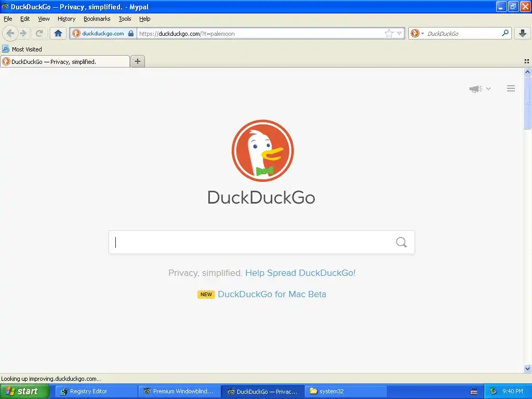
Task: Click the keyboard icon in the taskbar
Action: [x=474, y=392]
